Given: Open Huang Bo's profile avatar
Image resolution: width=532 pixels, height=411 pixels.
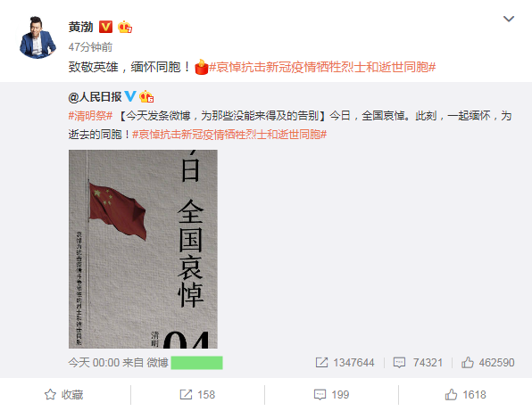Looking at the screenshot, I should click(37, 37).
